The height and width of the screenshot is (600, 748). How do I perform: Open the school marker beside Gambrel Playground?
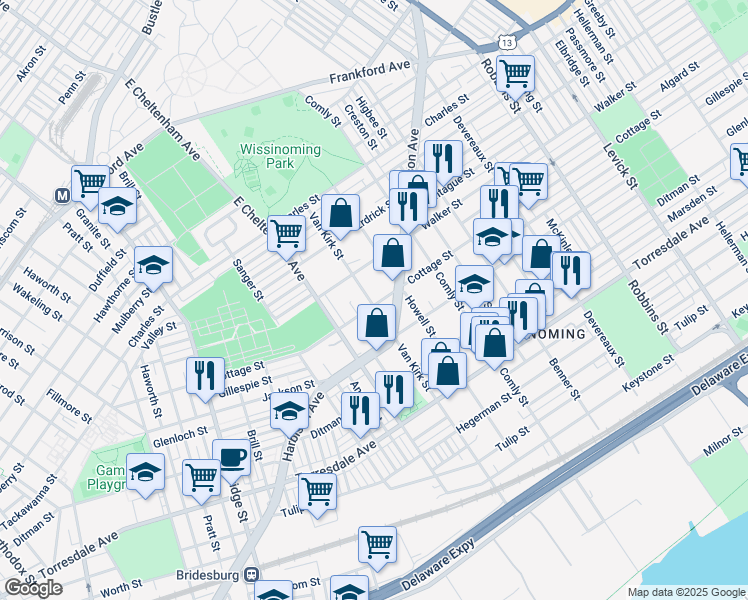tap(145, 474)
